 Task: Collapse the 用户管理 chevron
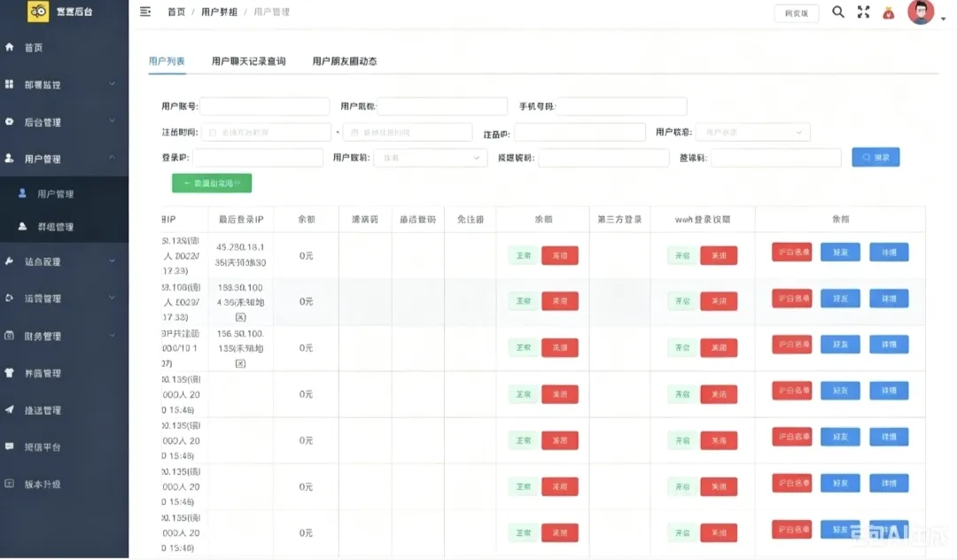pyautogui.click(x=112, y=158)
